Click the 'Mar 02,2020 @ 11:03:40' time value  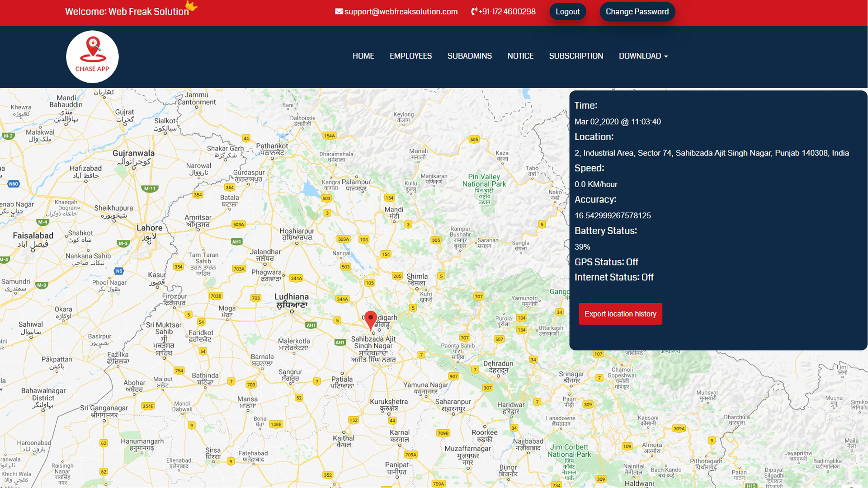pyautogui.click(x=618, y=122)
